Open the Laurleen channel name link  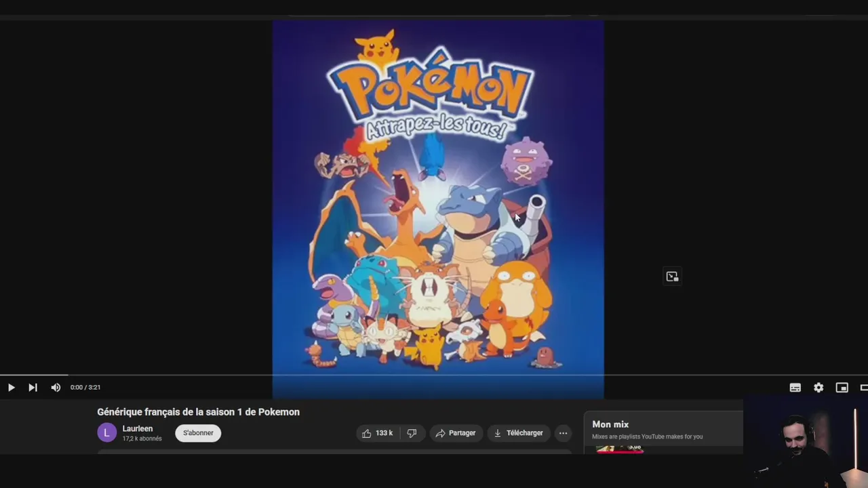[x=138, y=428]
